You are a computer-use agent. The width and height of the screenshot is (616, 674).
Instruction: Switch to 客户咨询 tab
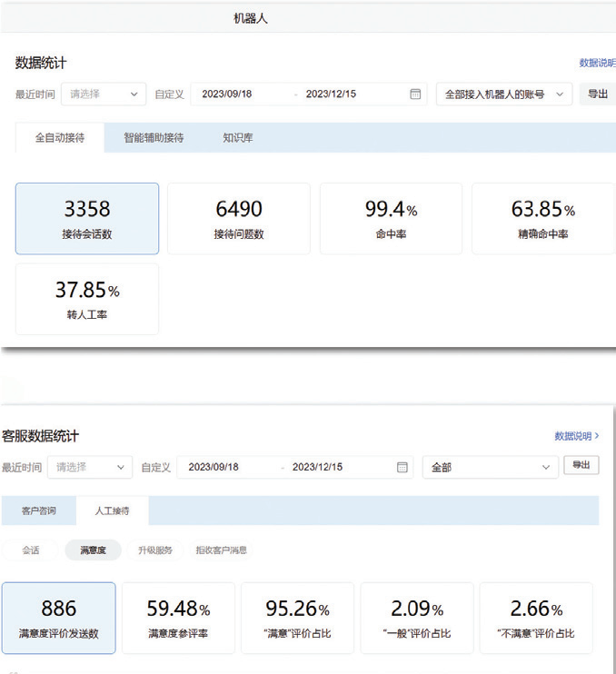(x=39, y=510)
